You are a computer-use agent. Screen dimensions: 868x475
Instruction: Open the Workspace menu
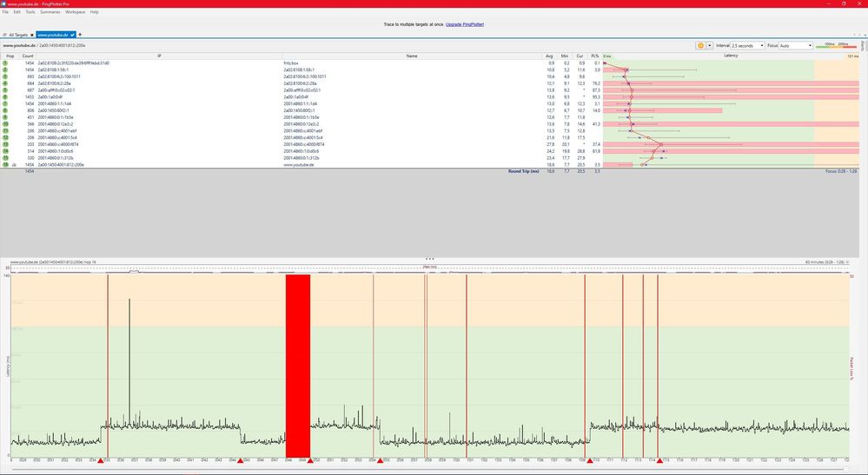(x=76, y=11)
